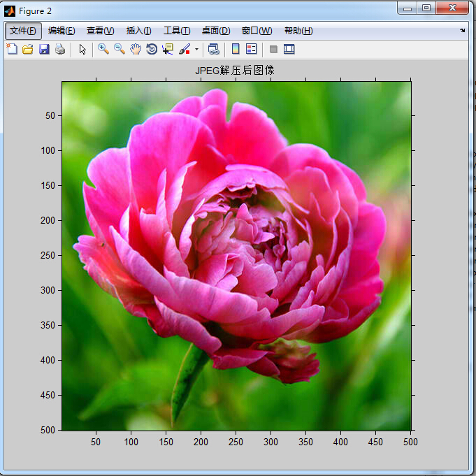
Task: Open the 文件(F) menu
Action: tap(23, 31)
